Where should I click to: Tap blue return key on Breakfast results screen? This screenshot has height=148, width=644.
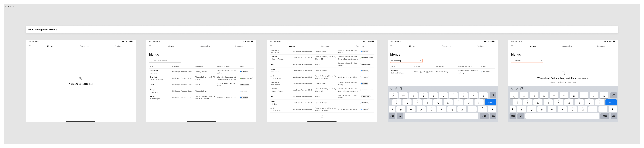(491, 102)
